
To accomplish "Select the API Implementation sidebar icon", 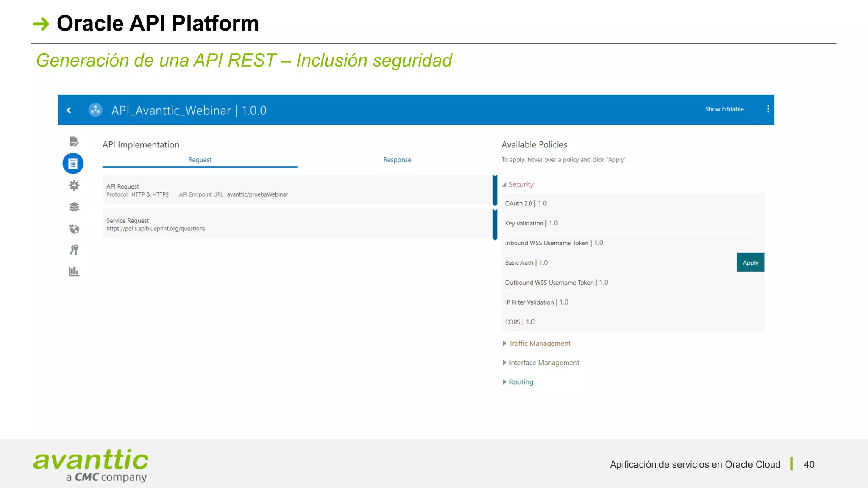I will coord(73,164).
